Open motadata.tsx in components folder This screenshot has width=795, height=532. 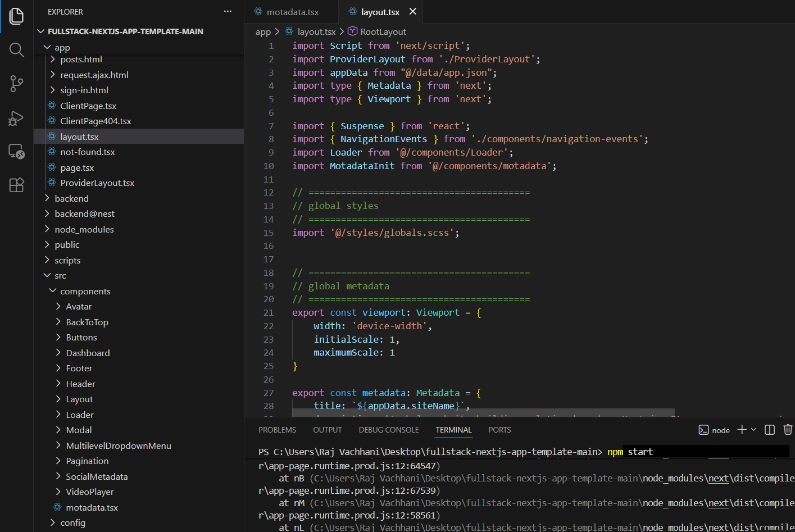[92, 507]
